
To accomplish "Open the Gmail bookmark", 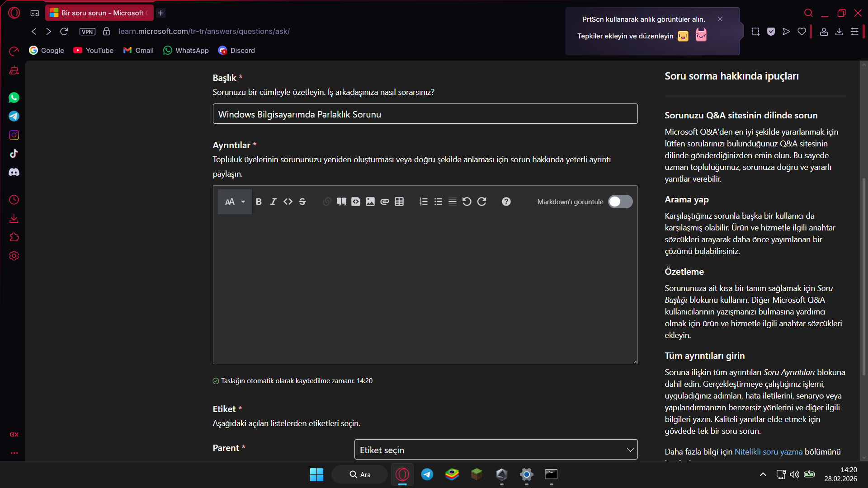I will tap(138, 51).
